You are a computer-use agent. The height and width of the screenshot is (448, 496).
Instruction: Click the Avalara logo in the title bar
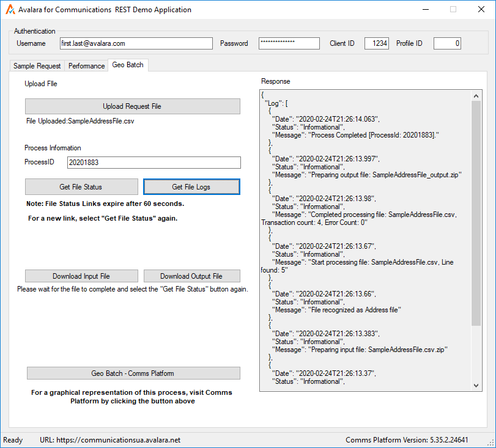(x=10, y=10)
